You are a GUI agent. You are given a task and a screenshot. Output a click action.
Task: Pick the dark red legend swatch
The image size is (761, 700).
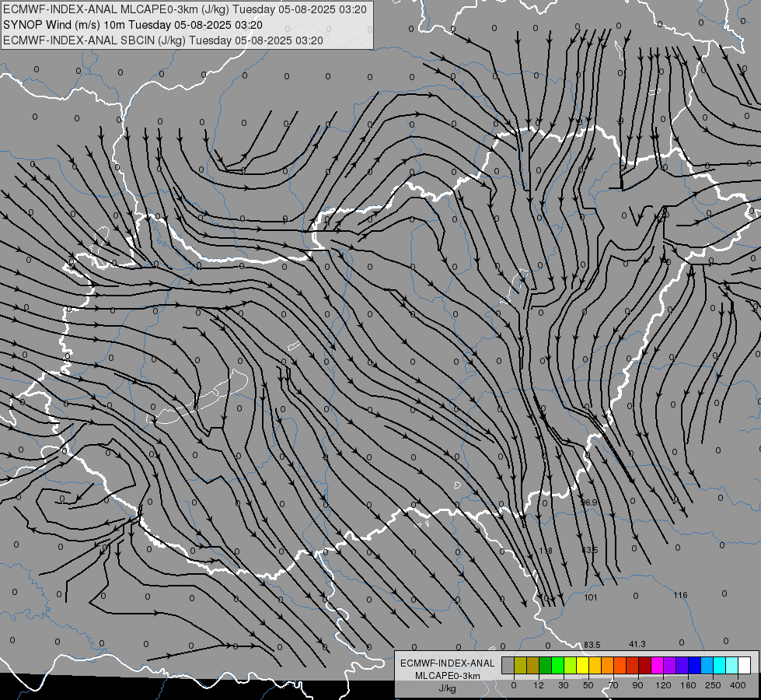645,665
